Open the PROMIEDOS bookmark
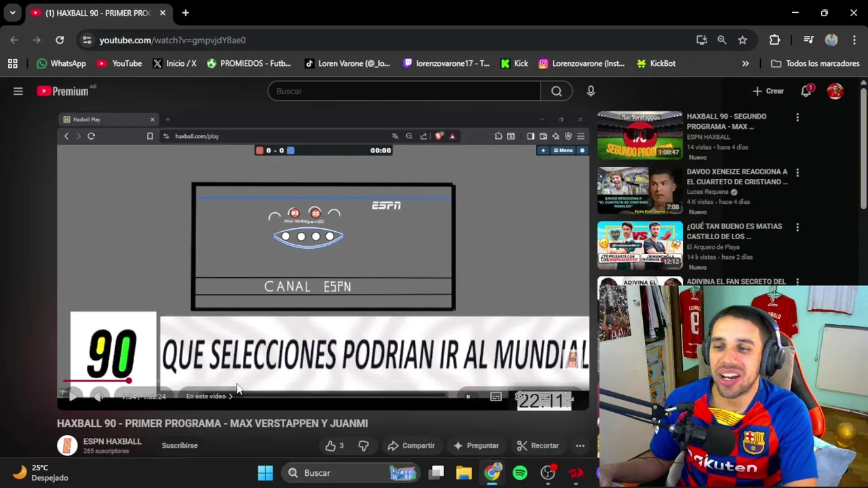 point(249,63)
